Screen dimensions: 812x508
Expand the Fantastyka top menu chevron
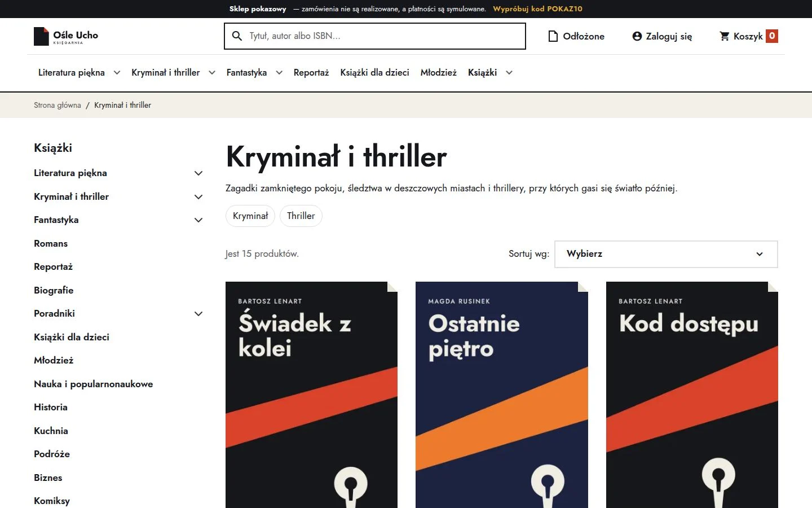coord(279,73)
